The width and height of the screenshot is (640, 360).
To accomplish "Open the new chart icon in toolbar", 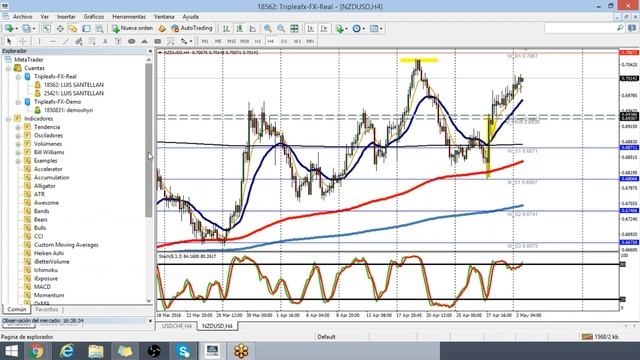I will [9, 29].
